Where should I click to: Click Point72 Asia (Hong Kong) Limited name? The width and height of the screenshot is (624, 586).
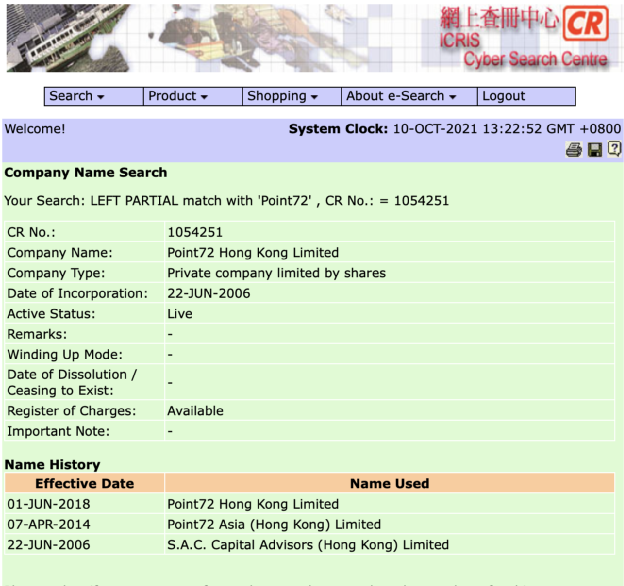point(274,524)
